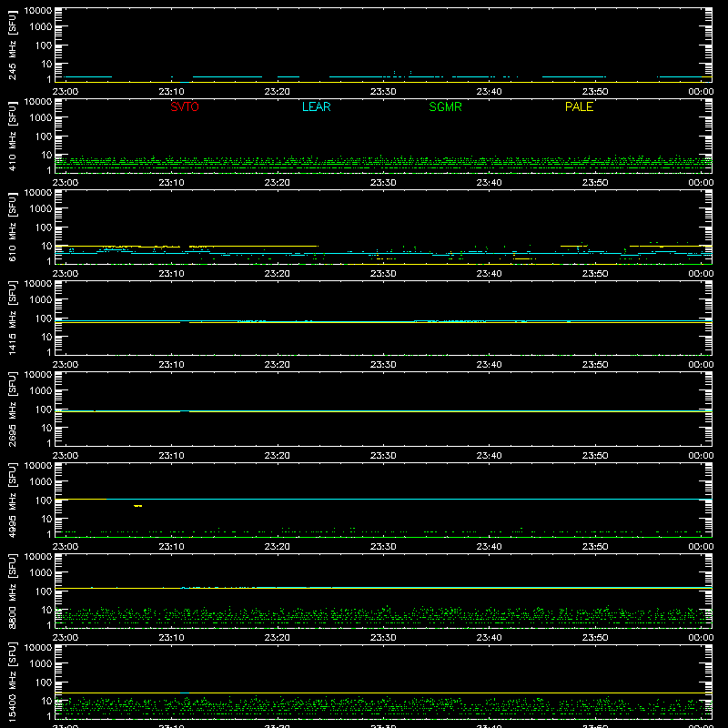Select the 245 MHz [SFU] axis title

tap(12, 45)
